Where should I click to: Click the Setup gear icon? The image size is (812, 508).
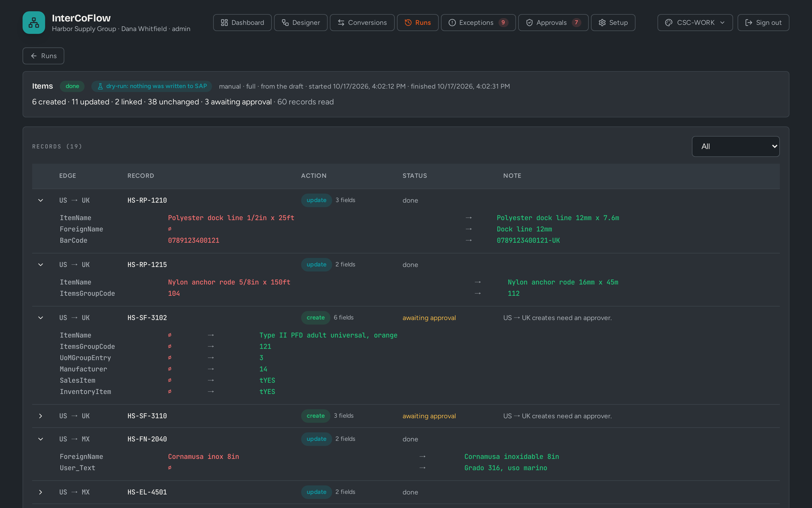coord(602,23)
